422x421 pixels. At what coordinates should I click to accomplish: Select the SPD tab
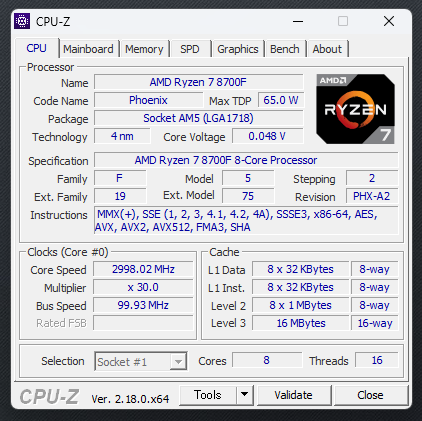190,49
